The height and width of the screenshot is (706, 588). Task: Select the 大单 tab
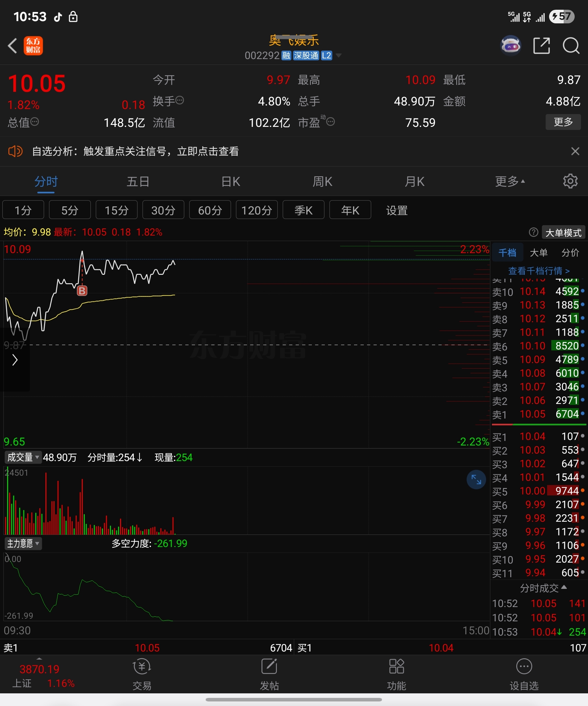(x=539, y=252)
